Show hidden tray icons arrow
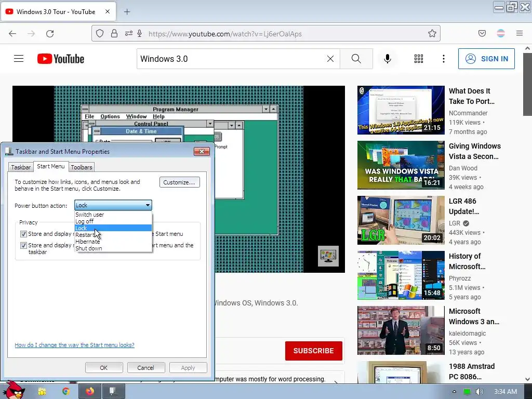 click(454, 392)
